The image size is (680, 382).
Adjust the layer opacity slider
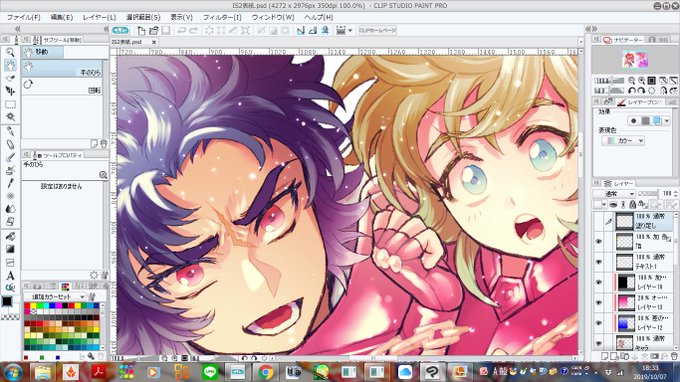point(647,193)
